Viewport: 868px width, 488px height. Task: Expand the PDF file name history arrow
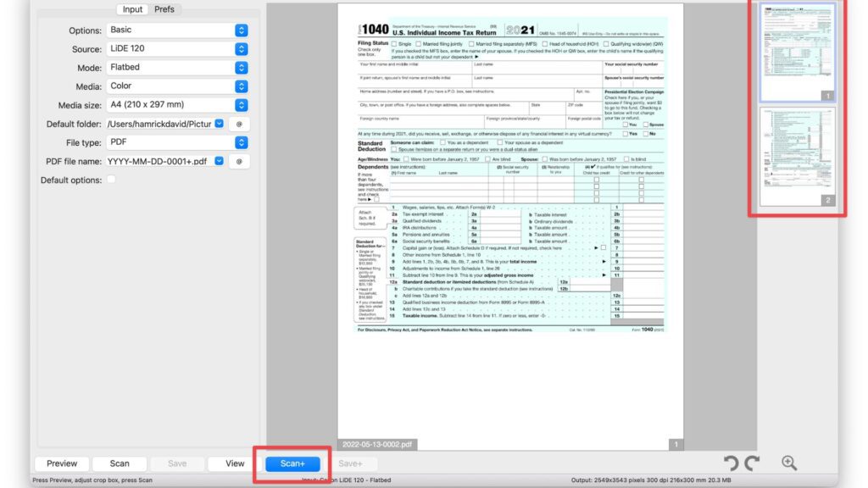coord(220,161)
